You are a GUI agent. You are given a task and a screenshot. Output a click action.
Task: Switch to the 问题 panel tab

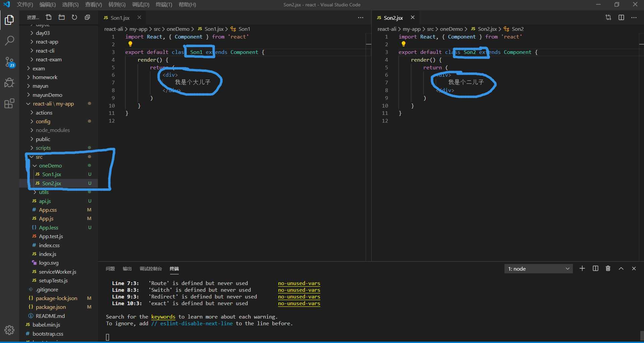click(x=110, y=269)
